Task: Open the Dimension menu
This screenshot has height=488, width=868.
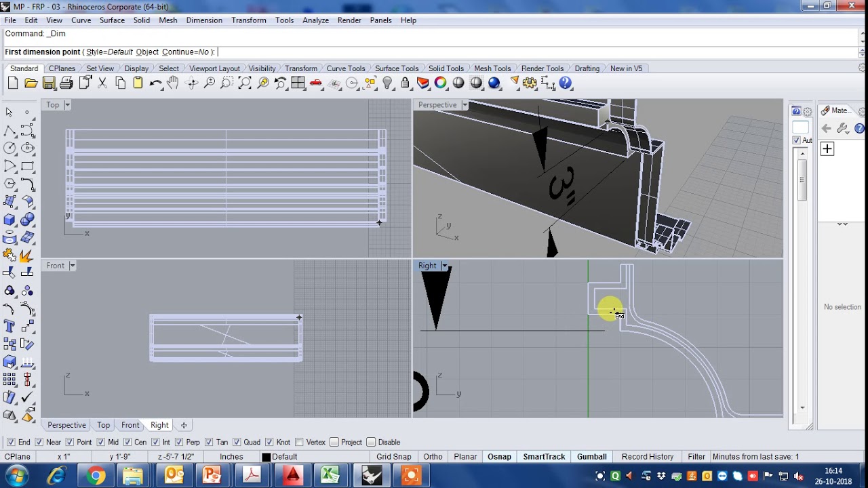Action: [204, 20]
